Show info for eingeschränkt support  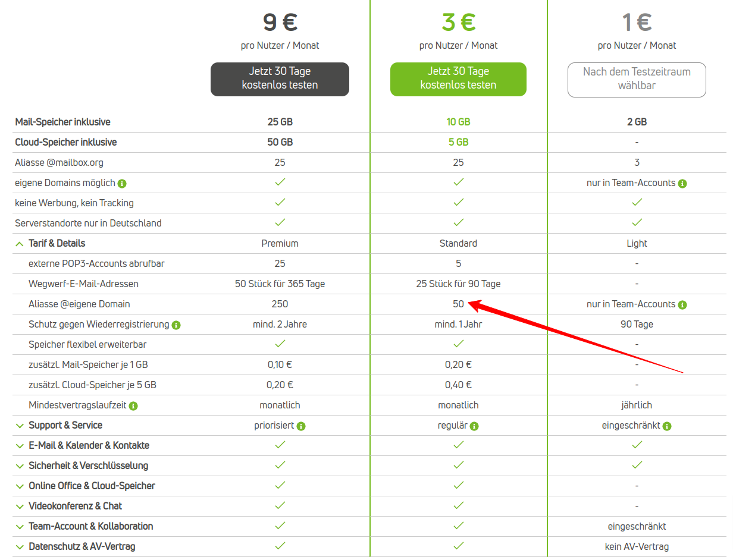667,426
